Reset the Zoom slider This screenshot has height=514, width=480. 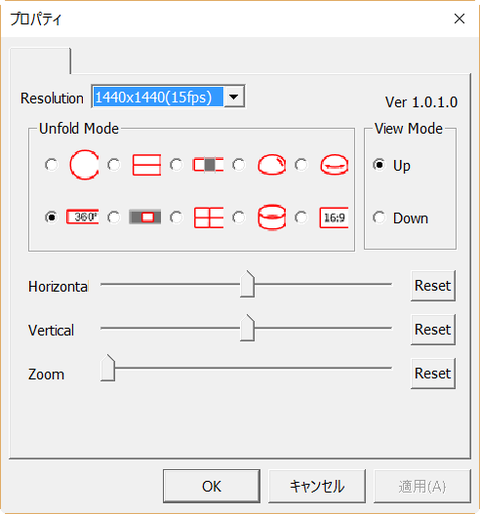tap(433, 373)
